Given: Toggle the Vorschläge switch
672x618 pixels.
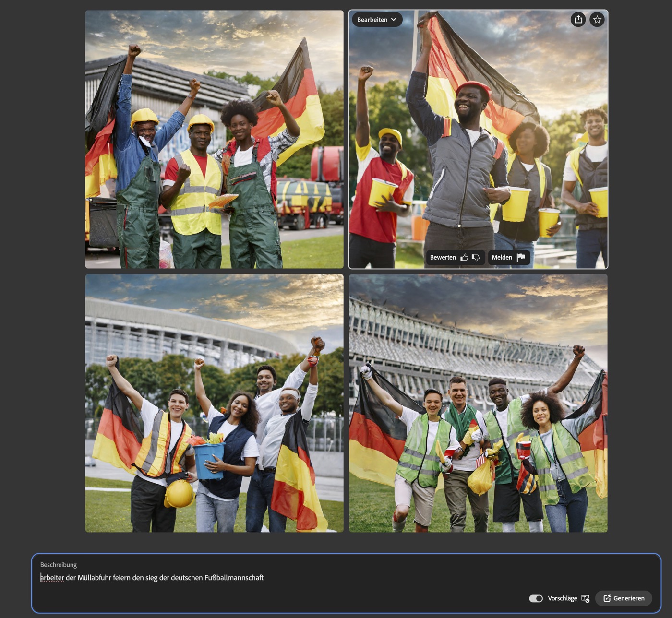Looking at the screenshot, I should click(536, 598).
